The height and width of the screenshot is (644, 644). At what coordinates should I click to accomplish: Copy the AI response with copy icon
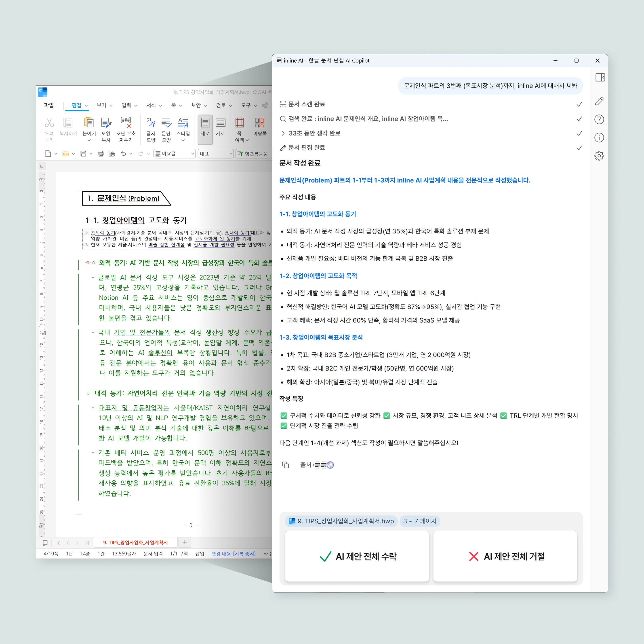[x=286, y=465]
